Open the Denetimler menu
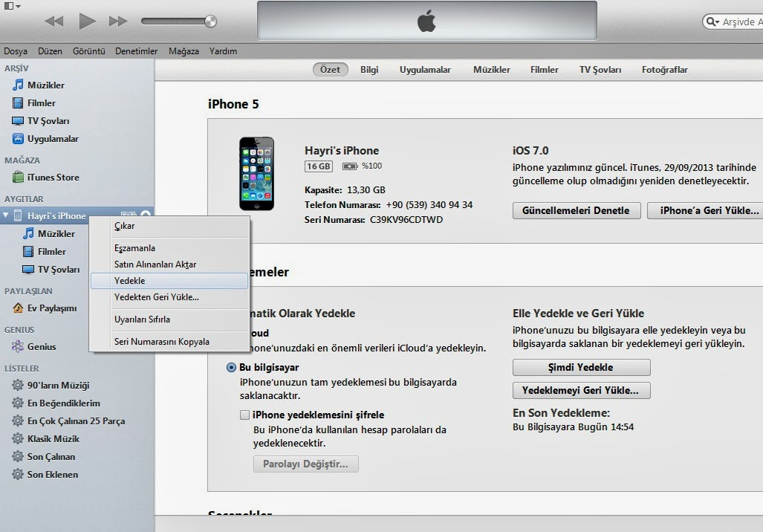 (136, 51)
